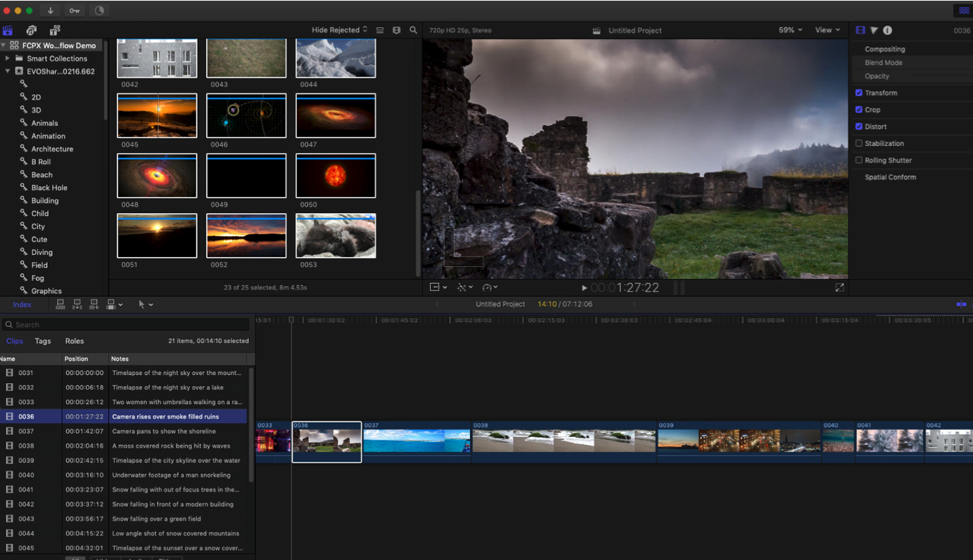Show the Photos and Audio sidebar
This screenshot has height=560, width=973.
click(x=31, y=30)
